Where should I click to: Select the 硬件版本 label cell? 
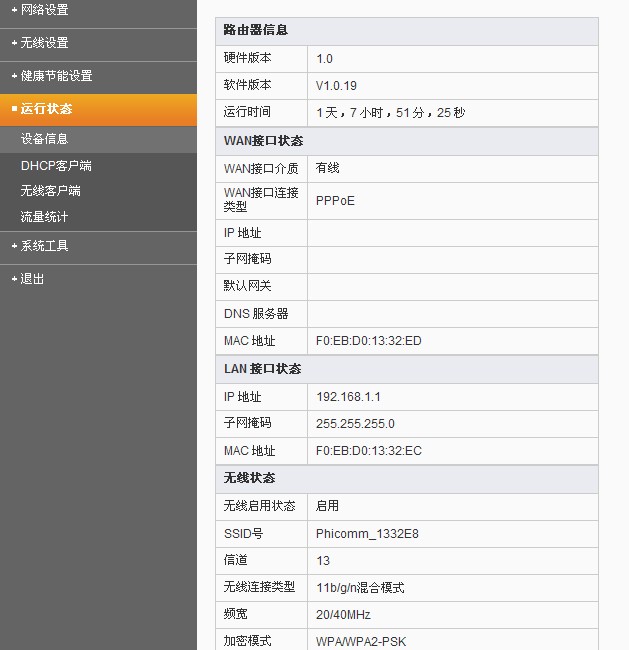pyautogui.click(x=262, y=59)
